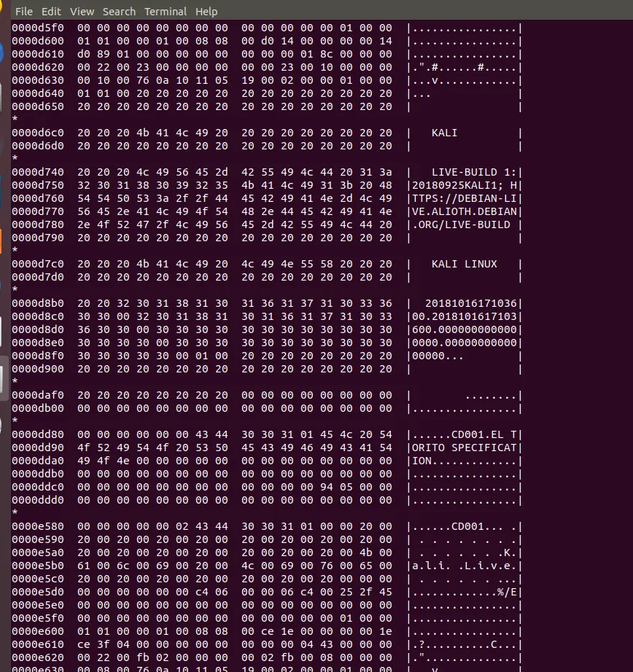Click the offset 0000d6c0
Viewport: 633px width, 672px height.
(x=38, y=133)
